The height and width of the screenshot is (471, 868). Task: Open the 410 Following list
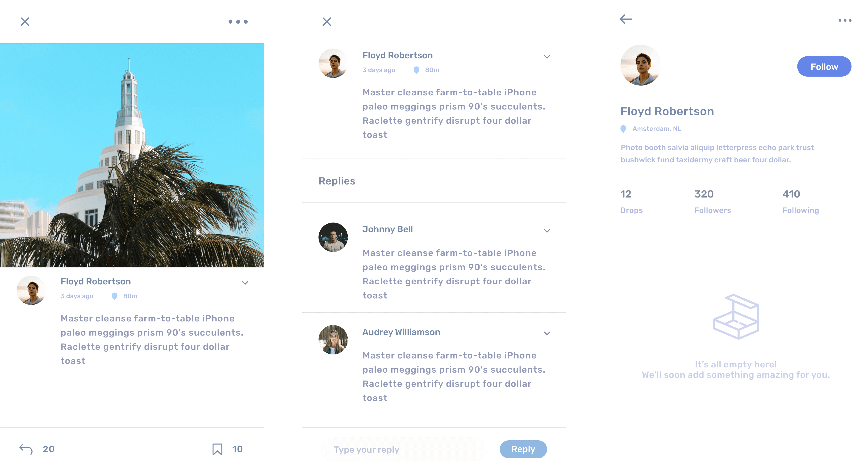(800, 202)
